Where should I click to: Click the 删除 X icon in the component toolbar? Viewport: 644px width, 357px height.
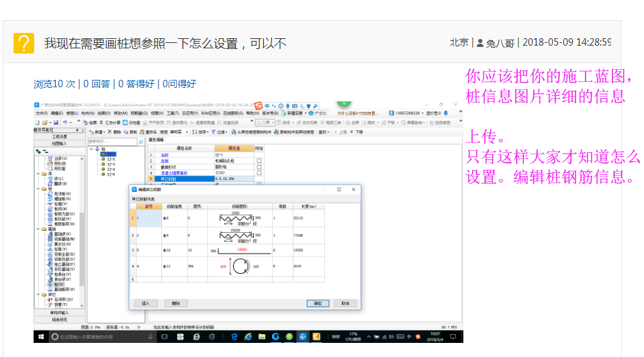click(109, 132)
